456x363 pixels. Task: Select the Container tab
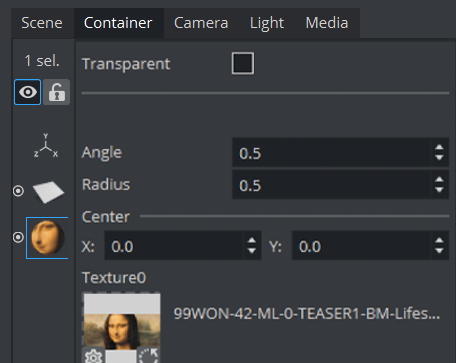click(118, 23)
